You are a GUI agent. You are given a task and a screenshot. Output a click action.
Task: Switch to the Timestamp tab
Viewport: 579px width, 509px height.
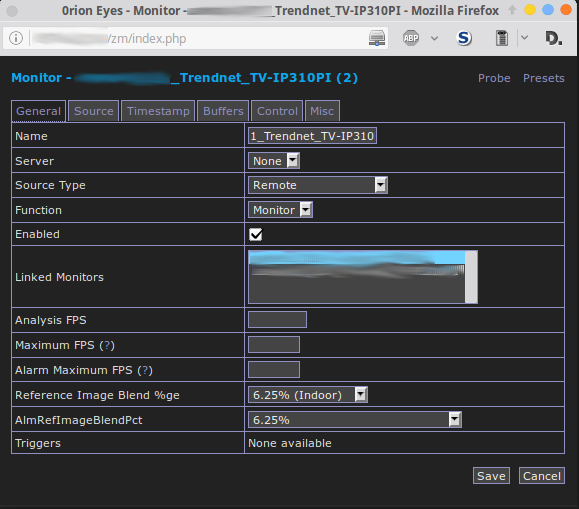pos(158,111)
